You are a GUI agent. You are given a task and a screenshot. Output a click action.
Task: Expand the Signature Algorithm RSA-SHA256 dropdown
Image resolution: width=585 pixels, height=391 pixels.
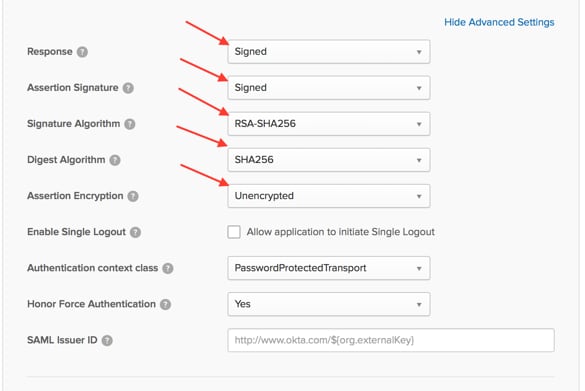pos(329,123)
